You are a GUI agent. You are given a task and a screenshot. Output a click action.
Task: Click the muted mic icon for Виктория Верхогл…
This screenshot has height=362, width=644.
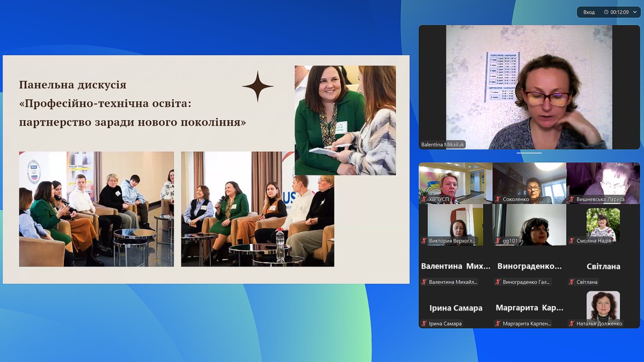(x=424, y=241)
